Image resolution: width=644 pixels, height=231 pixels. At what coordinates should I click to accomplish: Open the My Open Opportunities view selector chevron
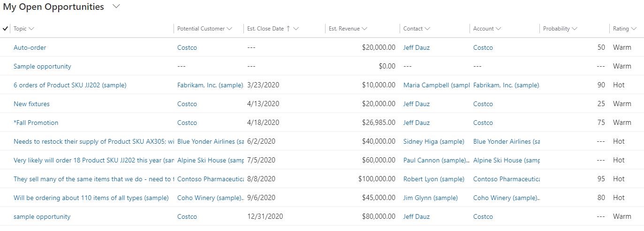click(117, 7)
